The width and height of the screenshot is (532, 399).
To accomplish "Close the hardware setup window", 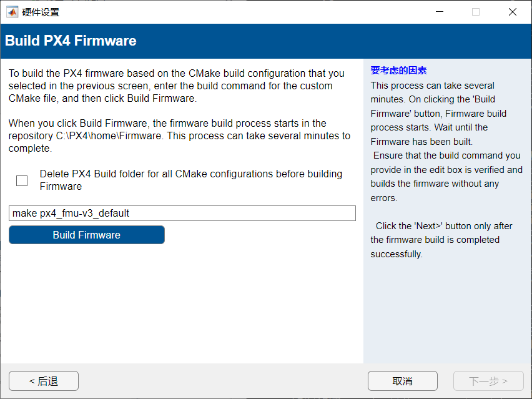I will click(513, 12).
